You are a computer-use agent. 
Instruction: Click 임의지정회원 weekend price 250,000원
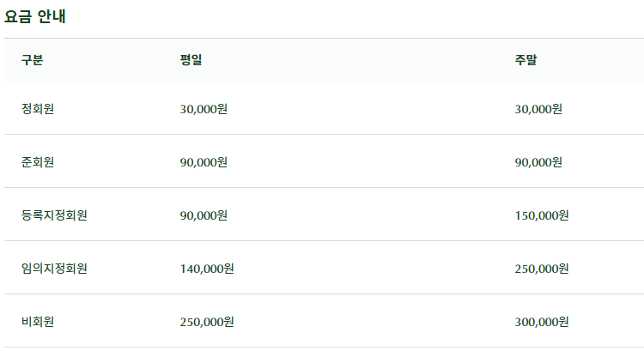click(542, 269)
